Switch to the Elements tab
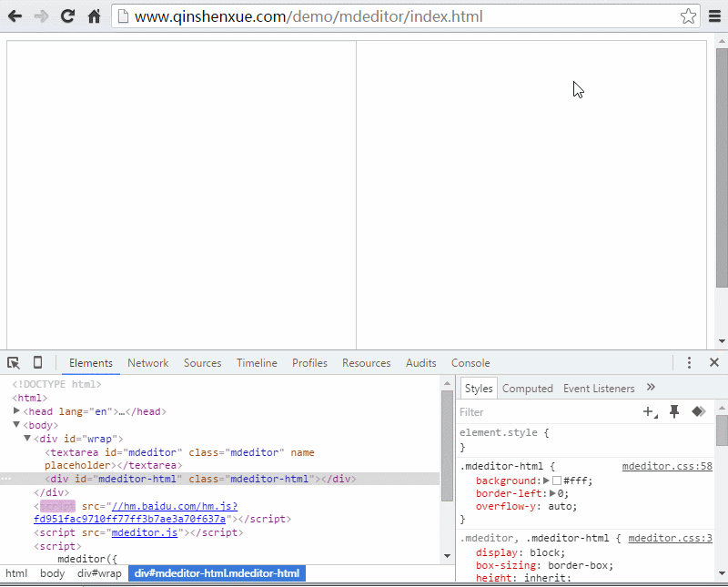The width and height of the screenshot is (728, 587). coord(90,363)
